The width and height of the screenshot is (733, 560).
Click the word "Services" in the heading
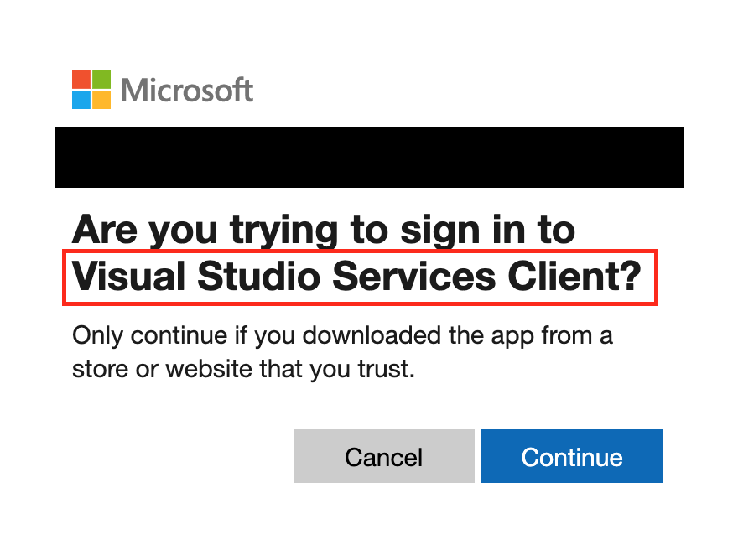(413, 277)
